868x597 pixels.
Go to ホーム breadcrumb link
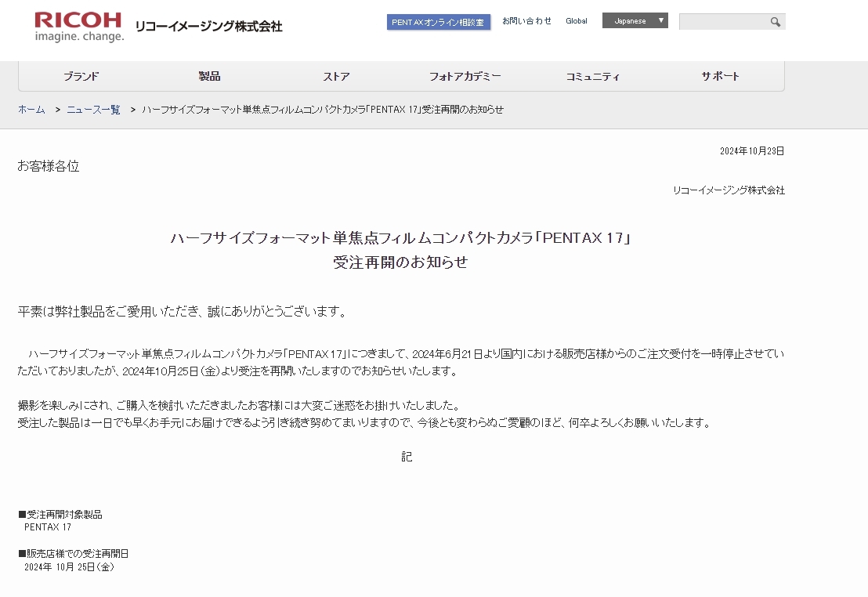tap(31, 110)
